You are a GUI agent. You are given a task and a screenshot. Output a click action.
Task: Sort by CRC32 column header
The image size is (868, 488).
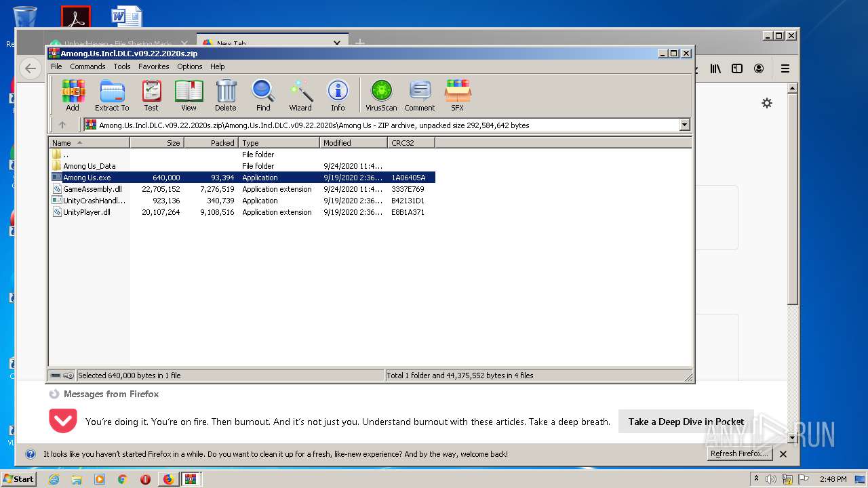(411, 143)
